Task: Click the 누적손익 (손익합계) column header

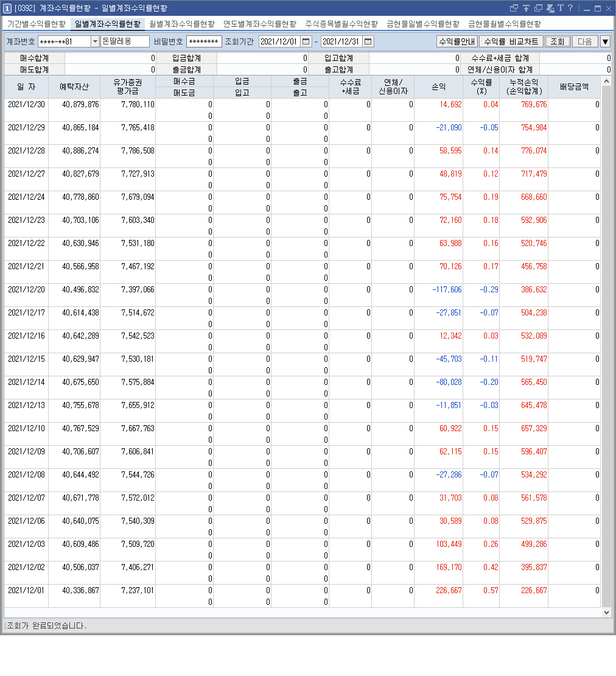Action: (524, 86)
